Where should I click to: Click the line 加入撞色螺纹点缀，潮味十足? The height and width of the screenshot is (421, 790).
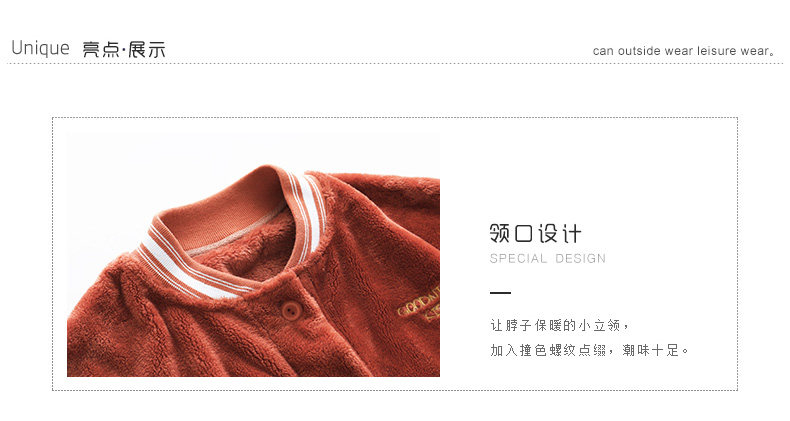point(590,350)
